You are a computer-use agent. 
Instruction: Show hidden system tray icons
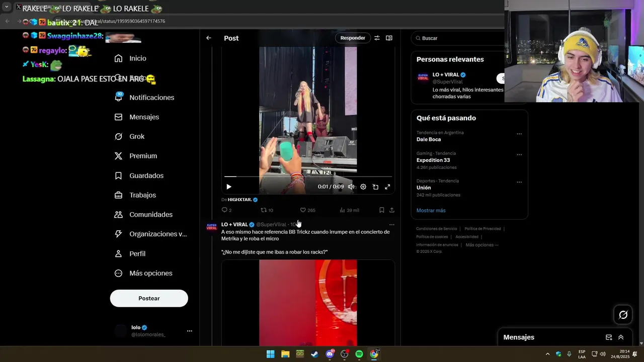(x=547, y=354)
